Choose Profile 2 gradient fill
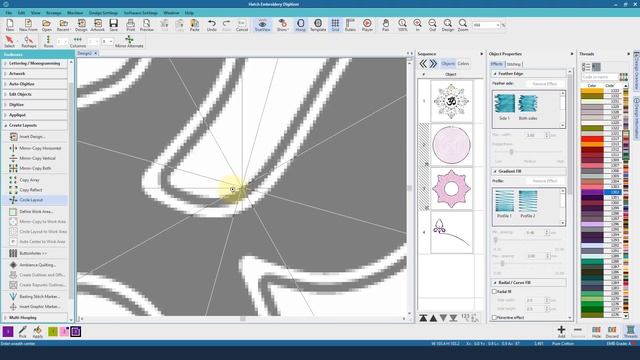 (x=528, y=204)
